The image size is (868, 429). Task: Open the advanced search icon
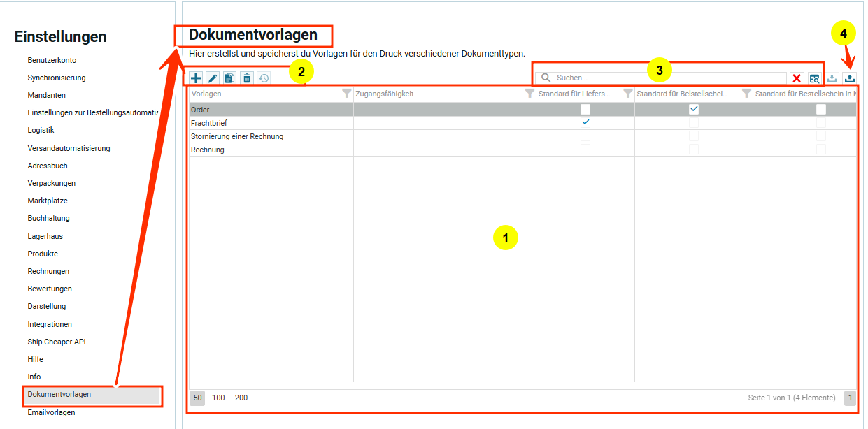click(815, 78)
